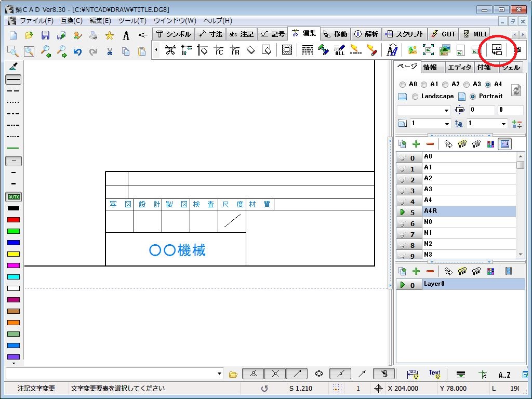This screenshot has height=399, width=532.
Task: Open the 互換(C) menu
Action: coord(72,21)
